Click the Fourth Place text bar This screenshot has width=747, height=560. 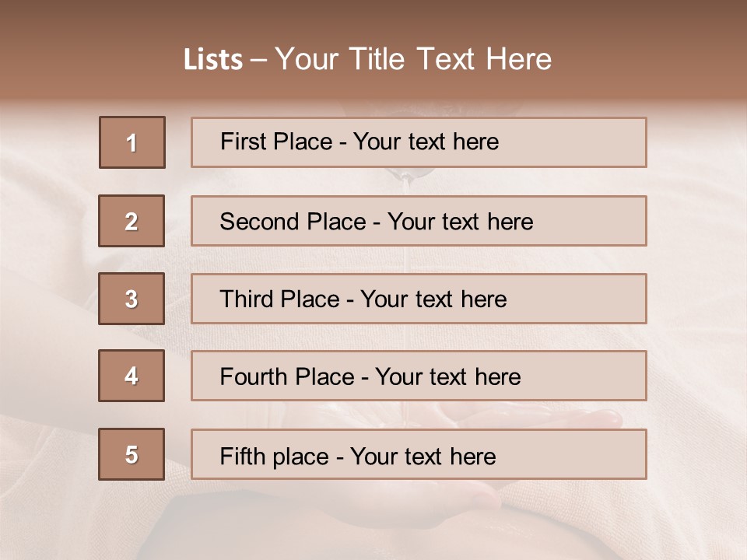click(x=419, y=376)
